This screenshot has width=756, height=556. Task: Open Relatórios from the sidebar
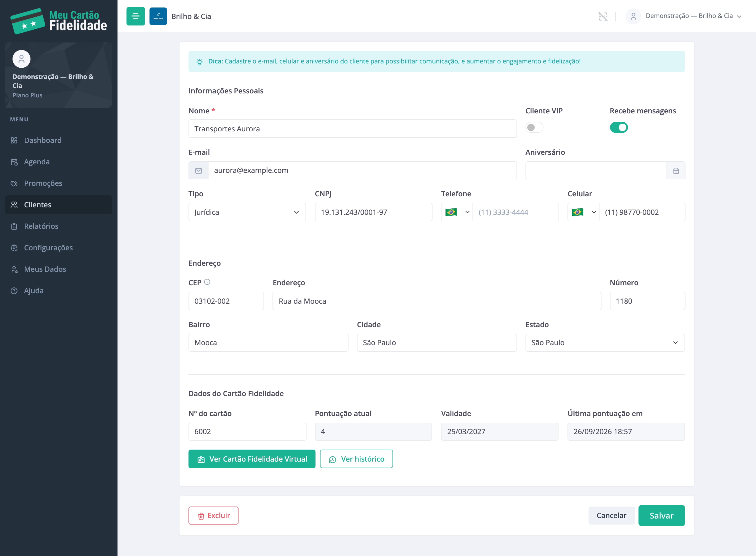point(58,226)
